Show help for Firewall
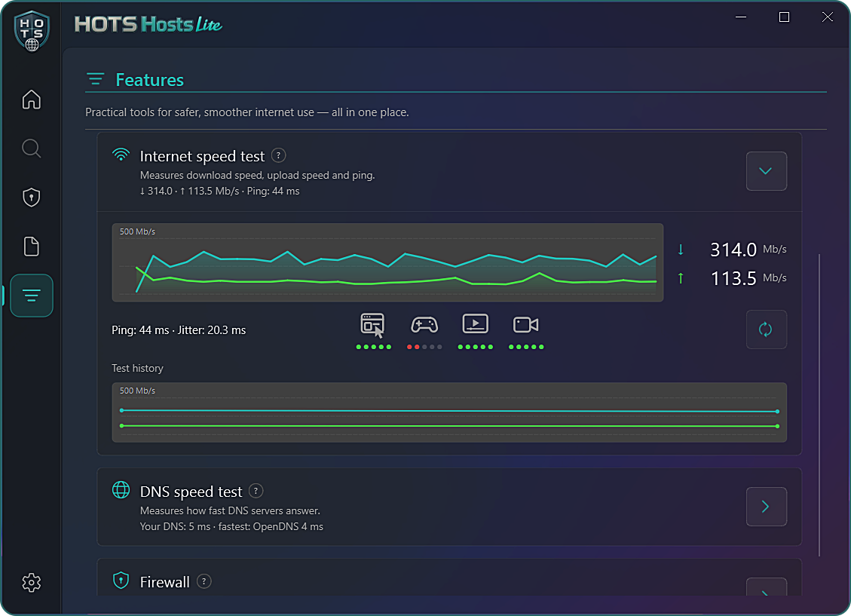The image size is (851, 616). pyautogui.click(x=204, y=582)
